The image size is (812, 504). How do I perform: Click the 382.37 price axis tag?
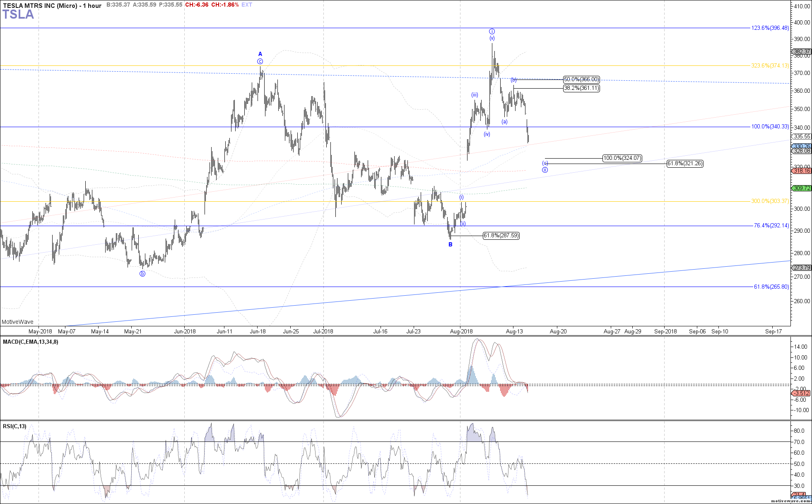pyautogui.click(x=802, y=52)
